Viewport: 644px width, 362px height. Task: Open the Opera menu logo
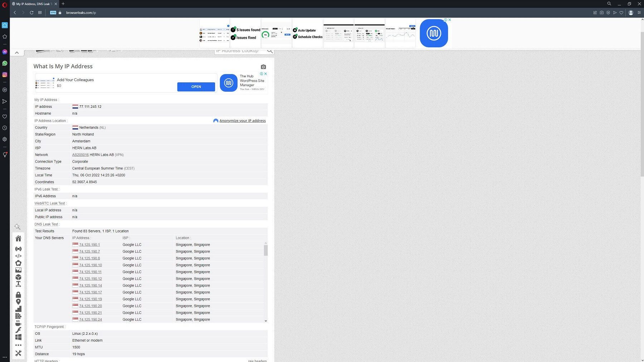[5, 4]
